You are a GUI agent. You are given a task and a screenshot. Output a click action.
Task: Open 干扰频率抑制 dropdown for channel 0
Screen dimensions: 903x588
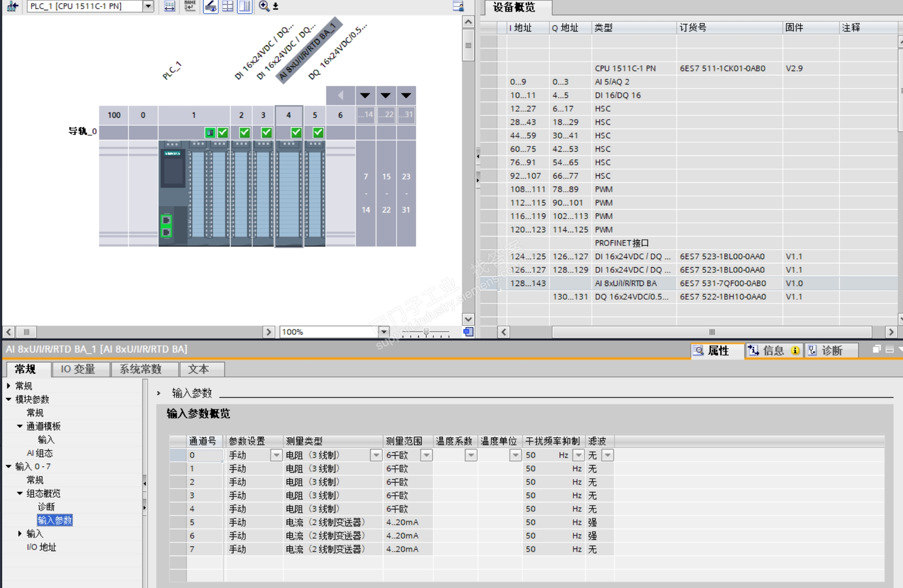pyautogui.click(x=579, y=455)
